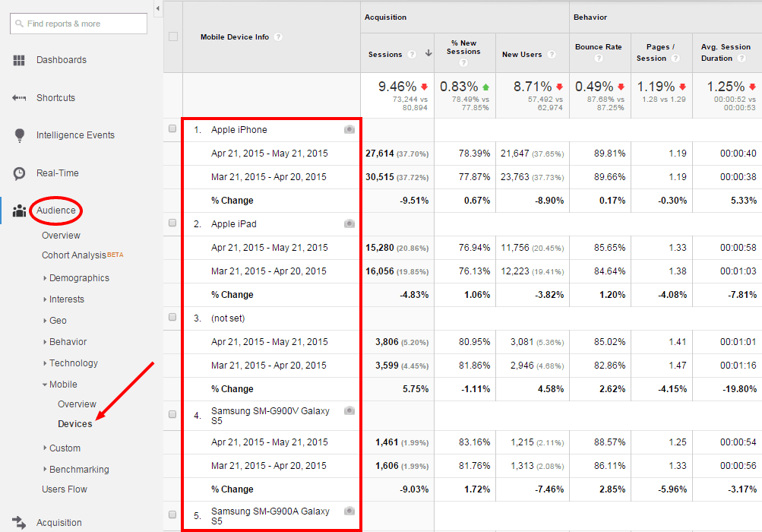
Task: Open the Shortcuts menu item
Action: 56,98
